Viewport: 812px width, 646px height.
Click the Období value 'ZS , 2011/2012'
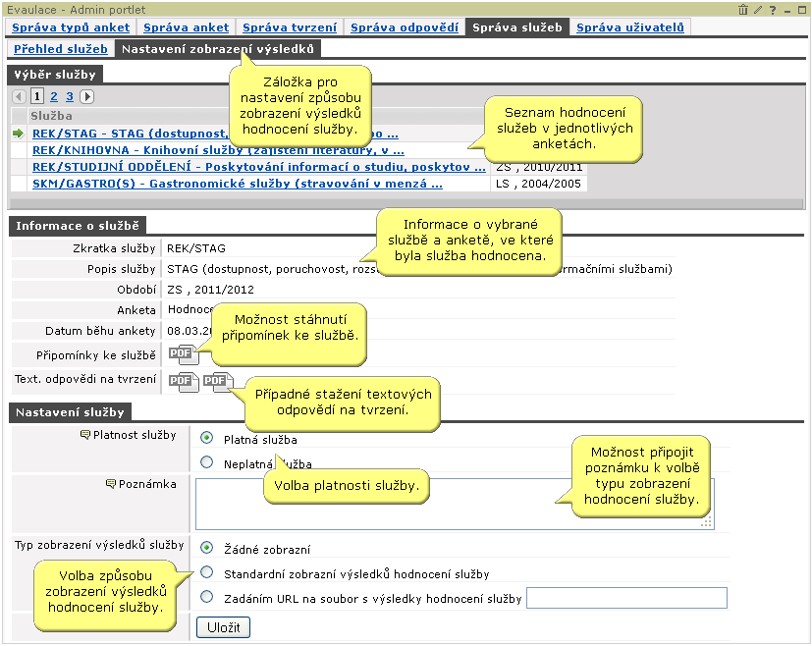click(210, 290)
